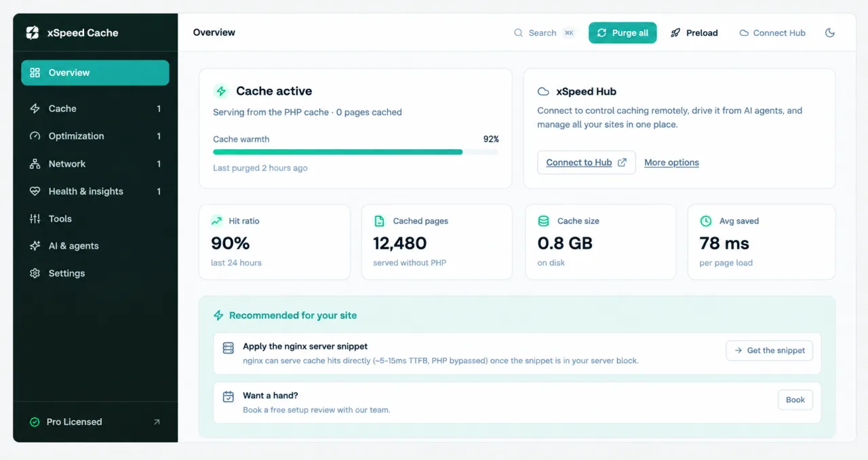Open license details via arrow icon
Viewport: 868px width, 460px height.
[x=157, y=422]
